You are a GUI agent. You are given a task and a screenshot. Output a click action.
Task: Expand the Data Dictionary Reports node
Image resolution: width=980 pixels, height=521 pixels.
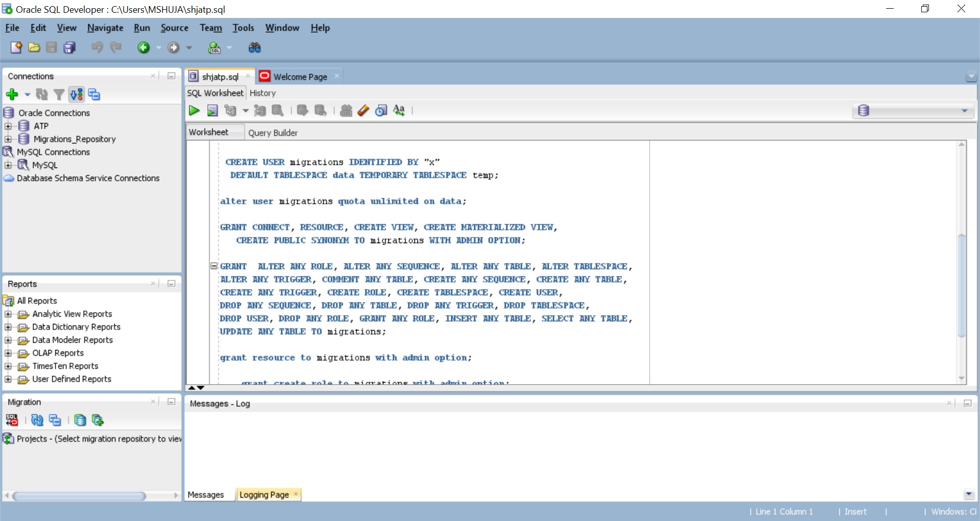coord(8,327)
